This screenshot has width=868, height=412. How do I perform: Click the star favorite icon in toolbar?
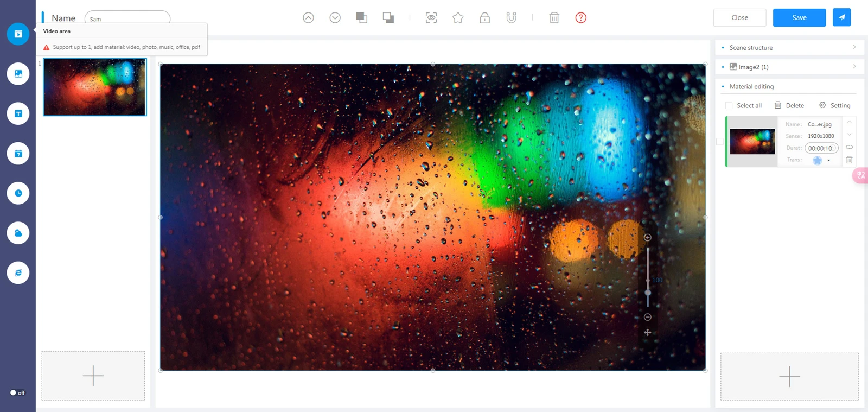458,18
